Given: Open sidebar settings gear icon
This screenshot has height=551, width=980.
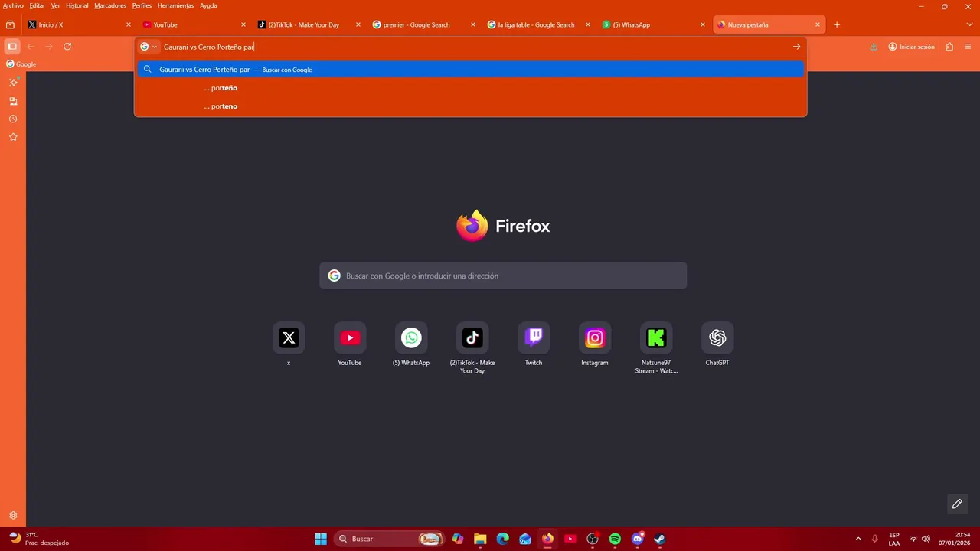Looking at the screenshot, I should pos(13,516).
